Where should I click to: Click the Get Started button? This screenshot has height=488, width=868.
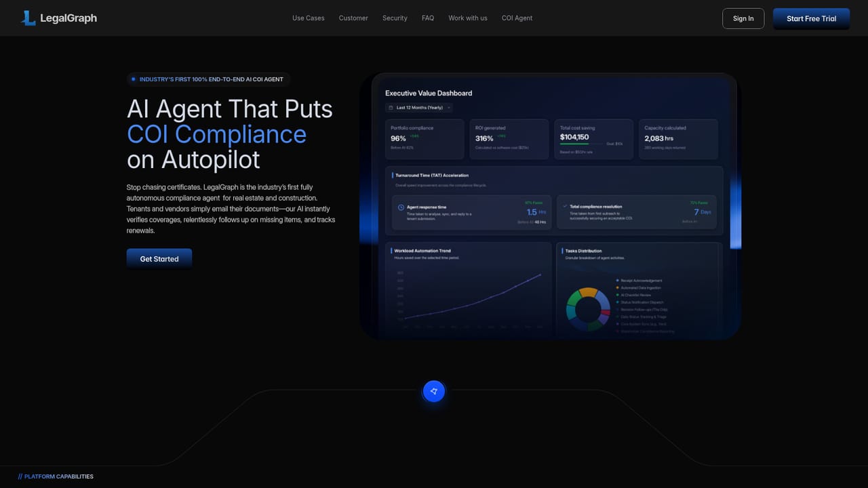tap(159, 259)
